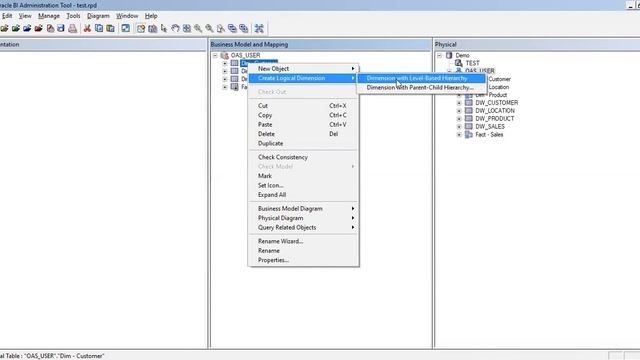Choose Mark from the context menu
Viewport: 640px width, 360px height.
point(304,176)
